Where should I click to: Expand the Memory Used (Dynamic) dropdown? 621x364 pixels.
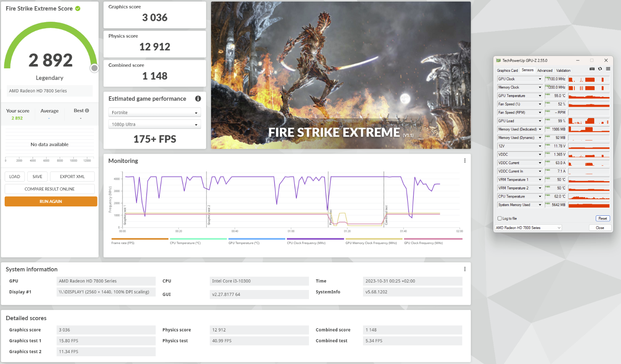pyautogui.click(x=539, y=138)
